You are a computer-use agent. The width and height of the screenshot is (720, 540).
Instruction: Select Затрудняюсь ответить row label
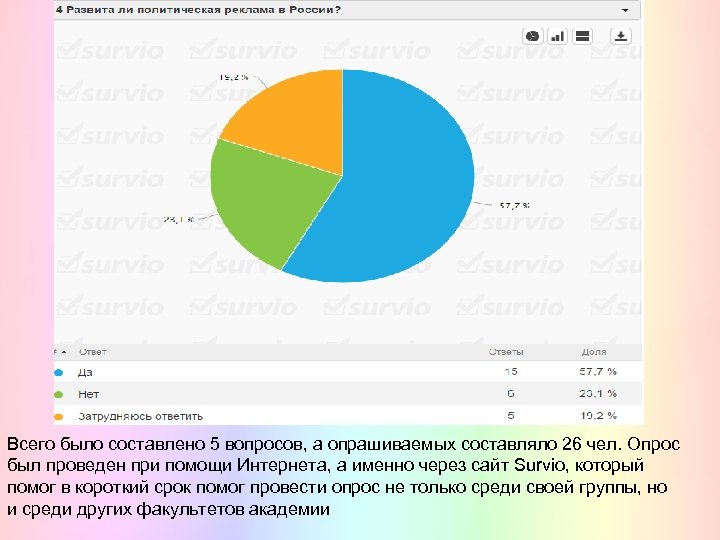point(140,416)
